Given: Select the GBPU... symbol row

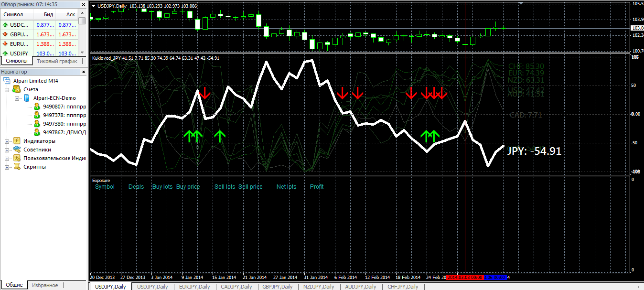Looking at the screenshot, I should coord(40,34).
